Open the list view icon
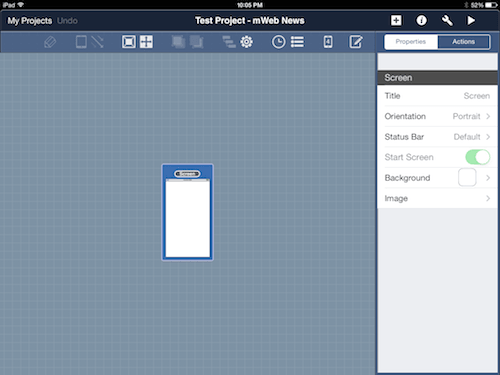The image size is (500, 375). 297,42
